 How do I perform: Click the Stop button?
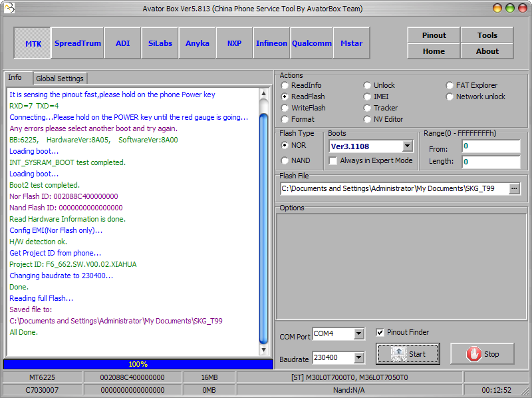482,354
